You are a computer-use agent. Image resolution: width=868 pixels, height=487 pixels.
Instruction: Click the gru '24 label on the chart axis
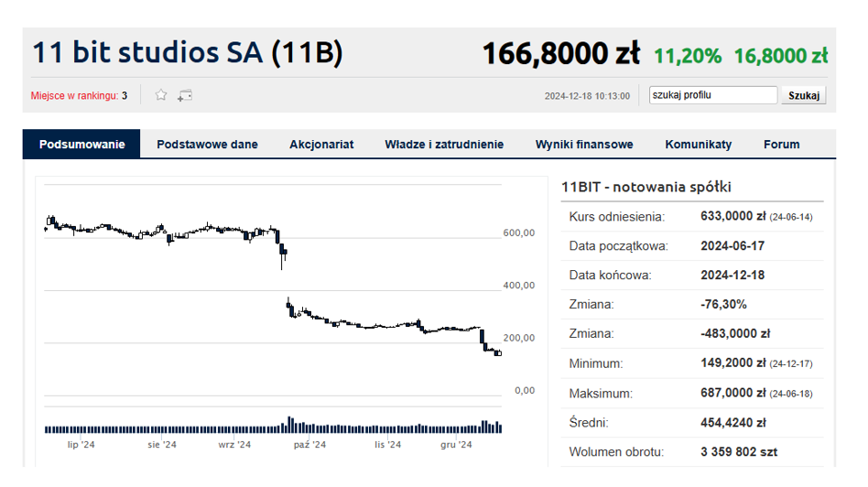pos(456,445)
